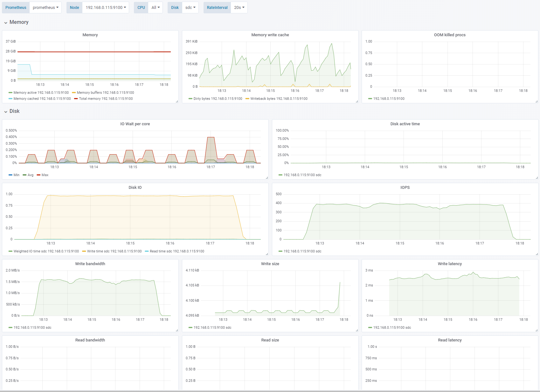Toggle the Max series in IO Wait legend

(43, 175)
